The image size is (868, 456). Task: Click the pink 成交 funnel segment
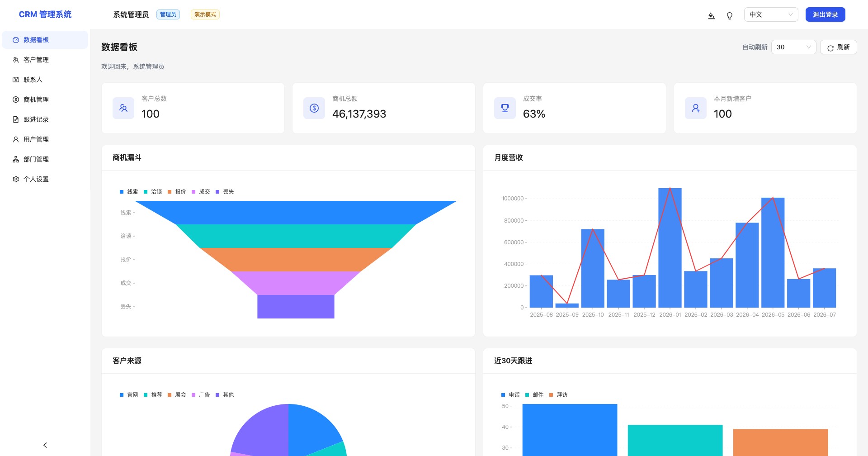click(x=296, y=283)
